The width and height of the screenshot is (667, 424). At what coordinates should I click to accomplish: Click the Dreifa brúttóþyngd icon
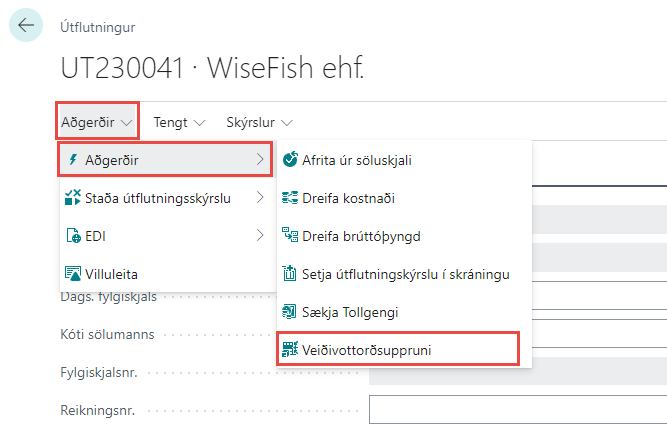pyautogui.click(x=290, y=236)
